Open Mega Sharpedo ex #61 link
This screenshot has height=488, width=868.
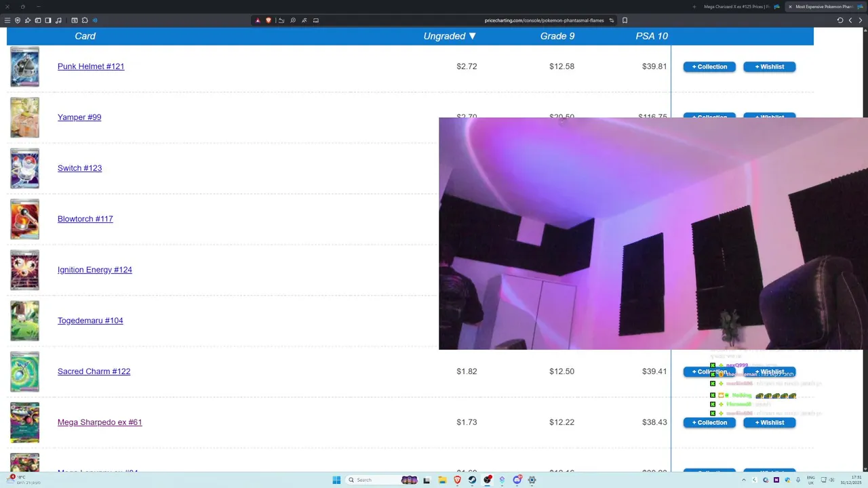point(100,422)
